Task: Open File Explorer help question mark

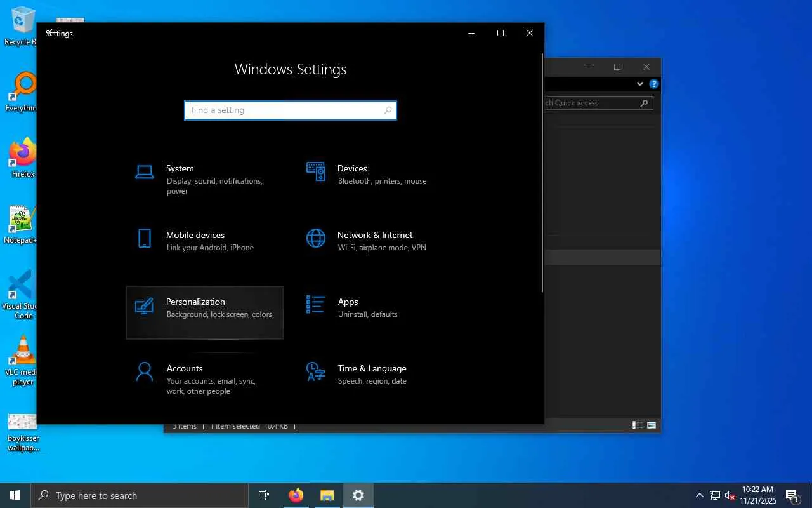Action: pos(654,84)
